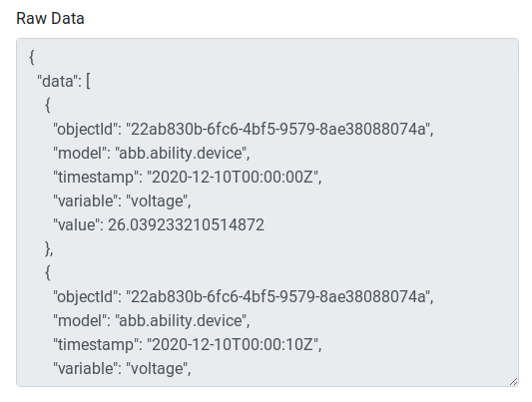Click the first "model" key

(x=82, y=153)
